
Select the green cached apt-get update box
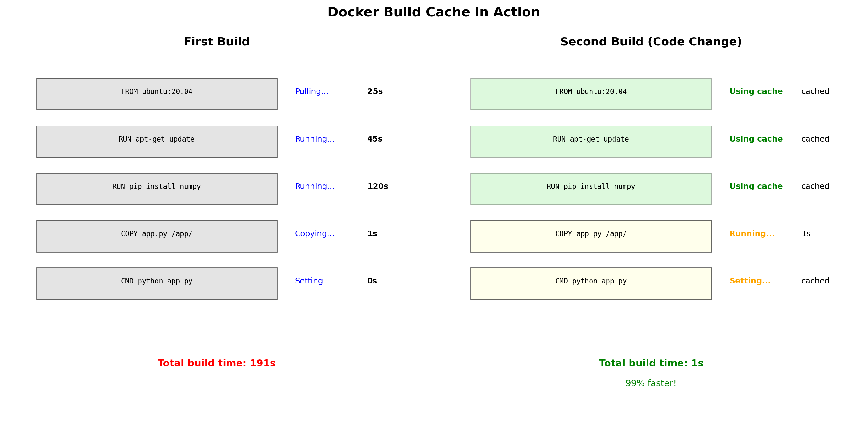click(591, 142)
